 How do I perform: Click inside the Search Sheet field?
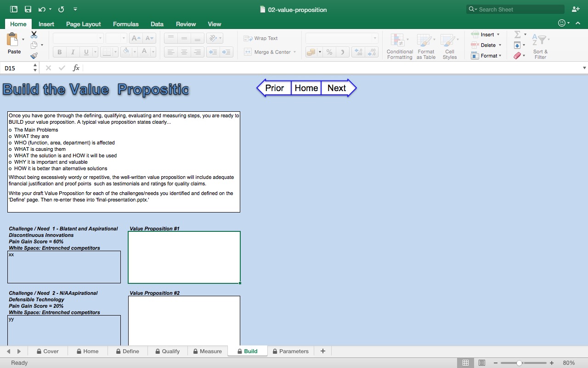point(514,9)
